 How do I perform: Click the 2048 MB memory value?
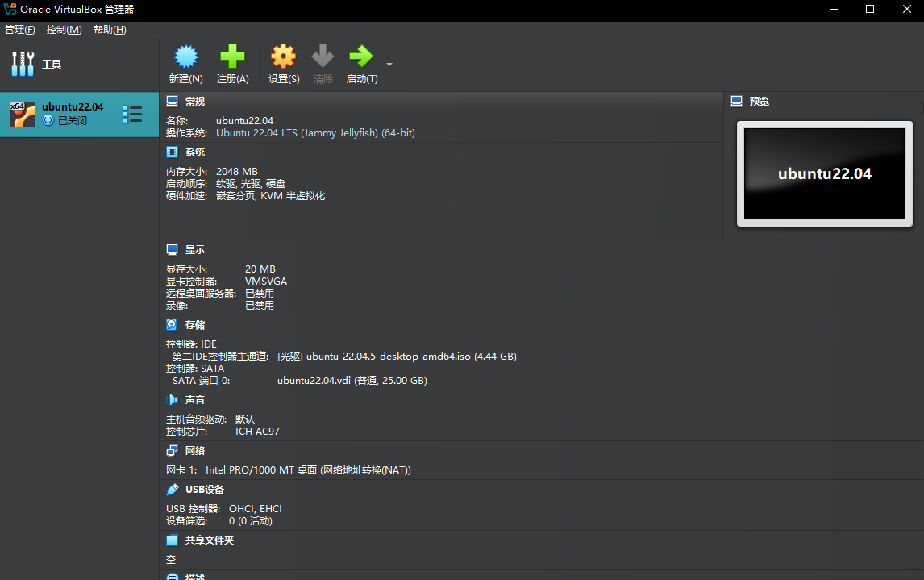pos(237,172)
